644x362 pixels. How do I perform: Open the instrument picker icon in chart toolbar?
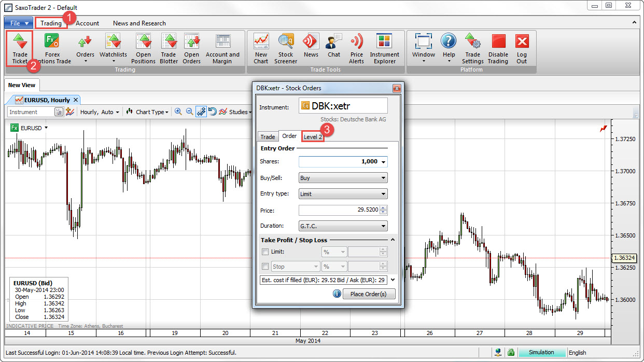pos(59,112)
